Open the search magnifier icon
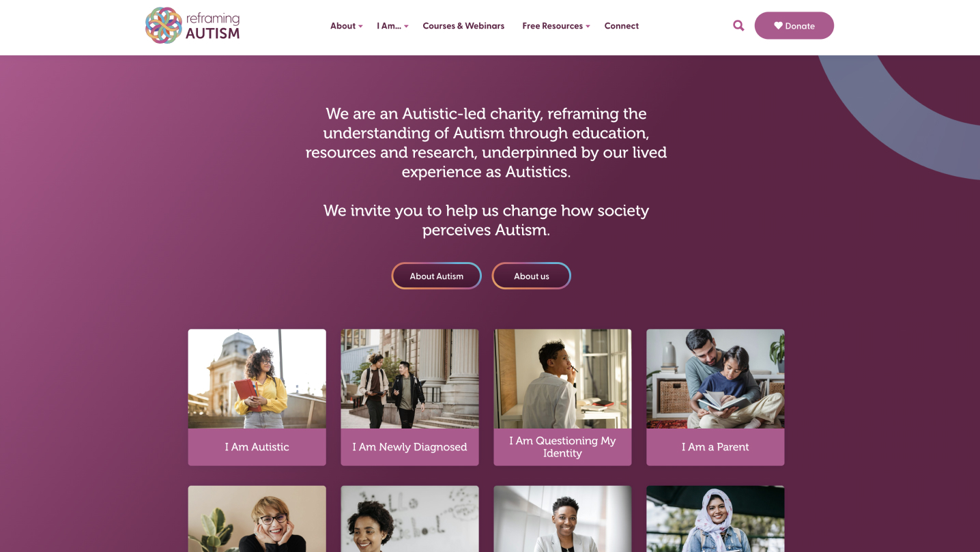 (x=738, y=26)
